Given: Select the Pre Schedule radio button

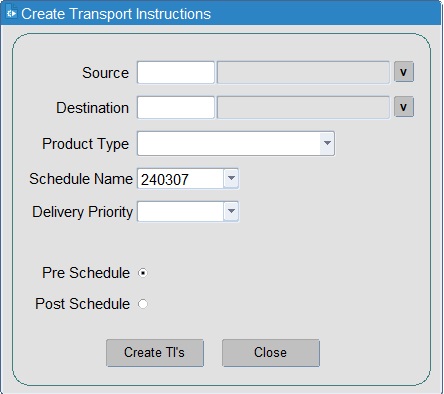Looking at the screenshot, I should coord(143,273).
